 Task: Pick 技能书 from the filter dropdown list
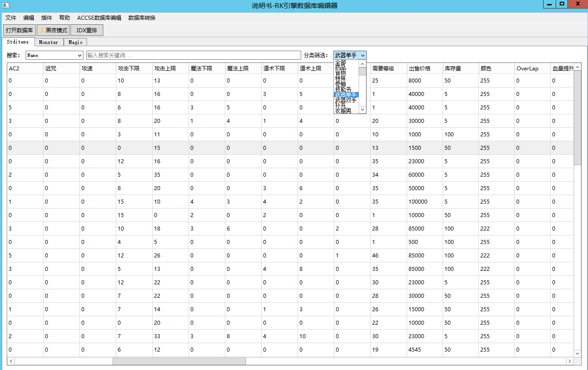[x=343, y=90]
